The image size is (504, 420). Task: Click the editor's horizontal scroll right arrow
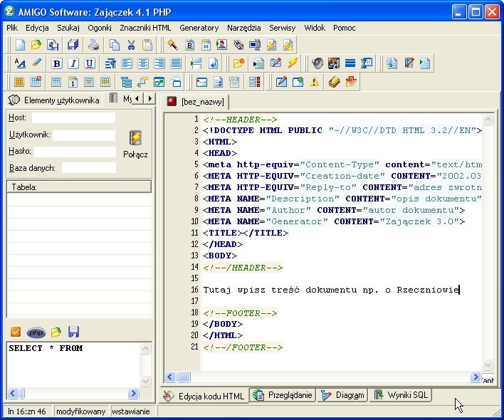(476, 377)
